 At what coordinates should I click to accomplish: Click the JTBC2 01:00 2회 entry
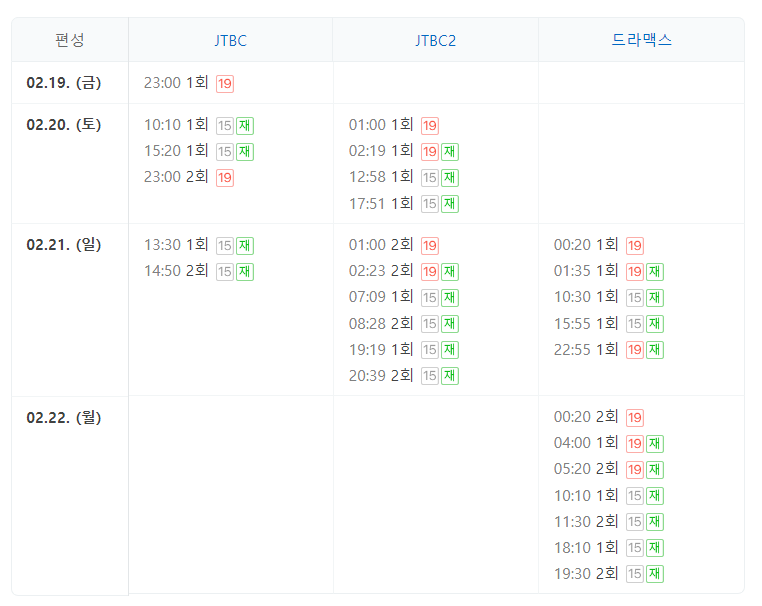pyautogui.click(x=381, y=244)
